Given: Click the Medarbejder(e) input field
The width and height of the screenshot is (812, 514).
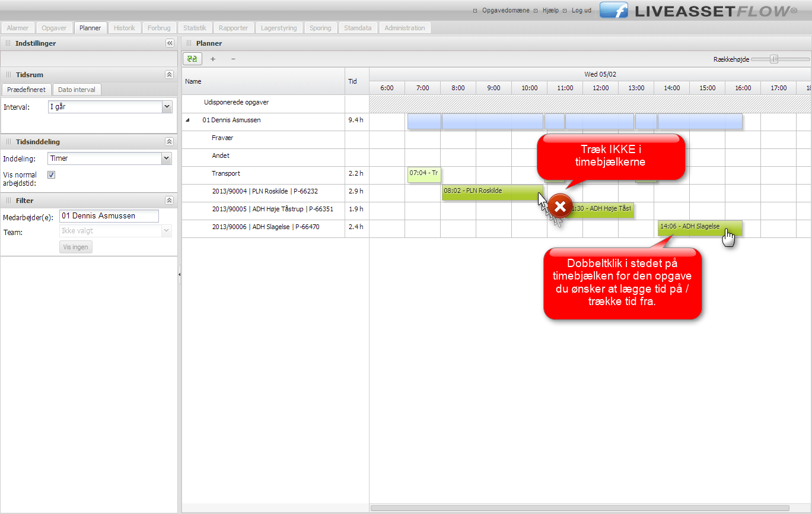Looking at the screenshot, I should pyautogui.click(x=109, y=216).
